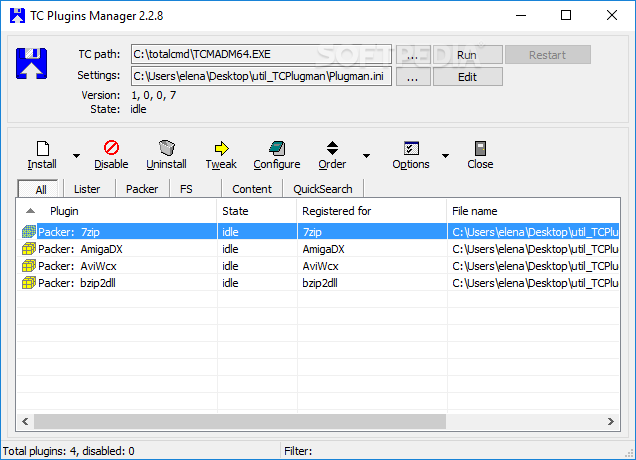Click the bzip2dll Registered for cell
Image resolution: width=636 pixels, height=460 pixels.
pyautogui.click(x=372, y=283)
